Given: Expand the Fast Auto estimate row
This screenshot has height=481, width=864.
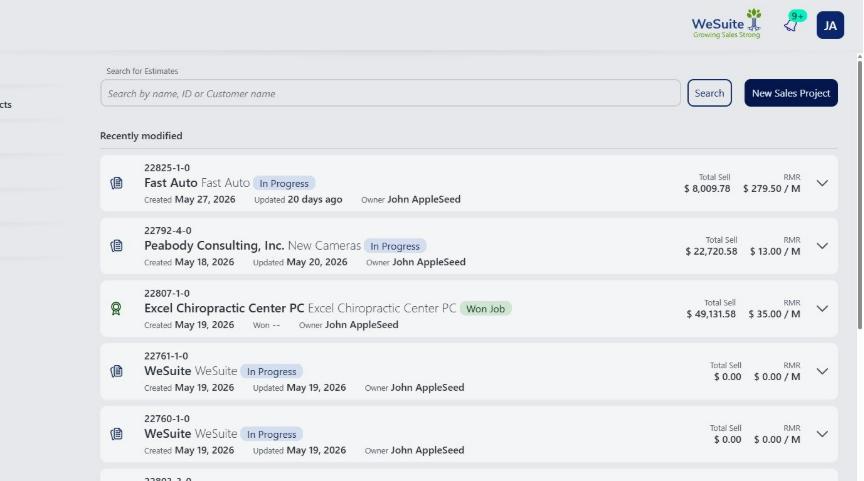Looking at the screenshot, I should 822,183.
